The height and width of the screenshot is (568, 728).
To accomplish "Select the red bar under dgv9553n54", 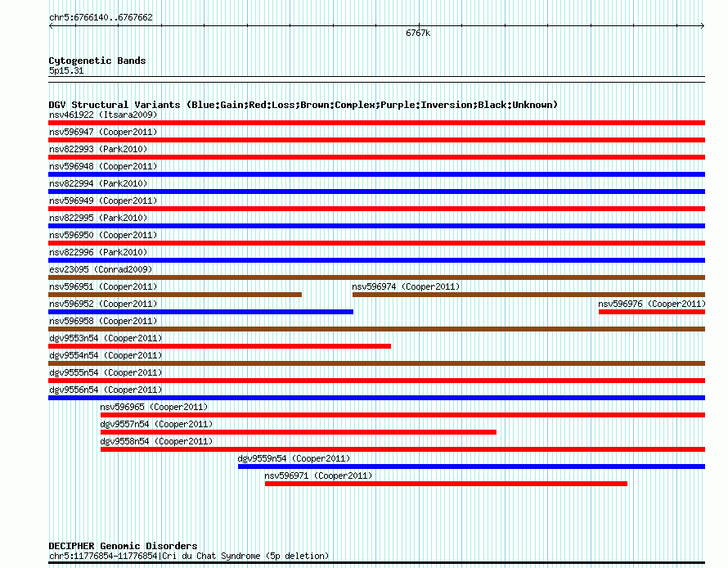I will 219,346.
